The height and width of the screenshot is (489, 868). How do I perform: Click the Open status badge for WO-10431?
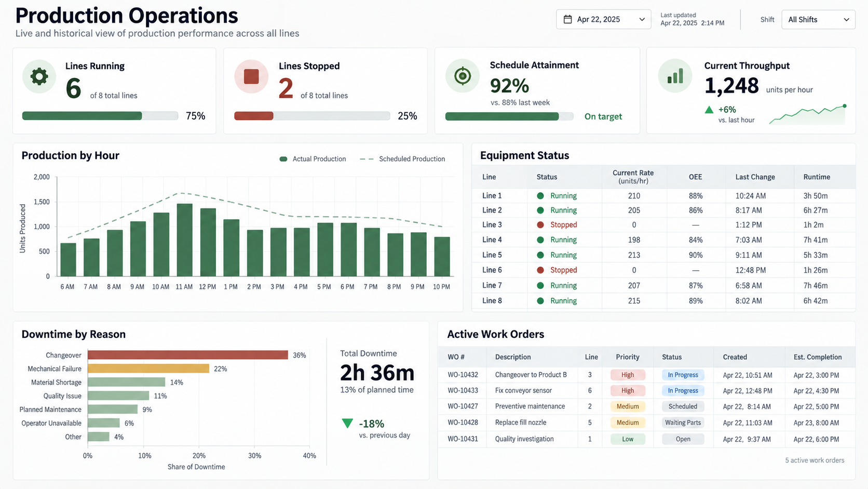coord(683,439)
